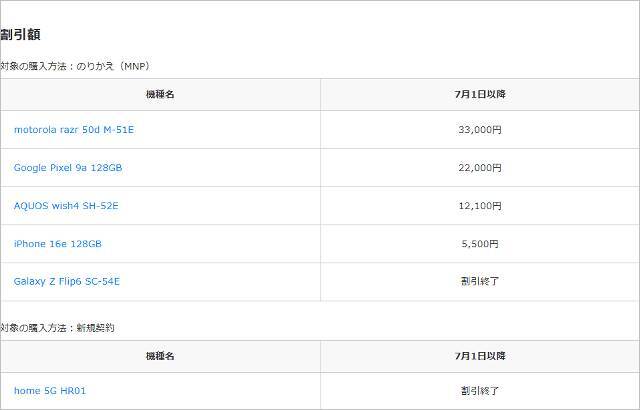Click the 対象の購入方法：新規契約 caption

point(58,328)
